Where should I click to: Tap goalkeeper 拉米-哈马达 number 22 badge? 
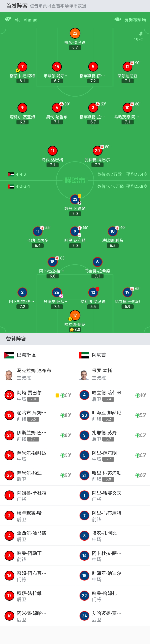point(75,33)
